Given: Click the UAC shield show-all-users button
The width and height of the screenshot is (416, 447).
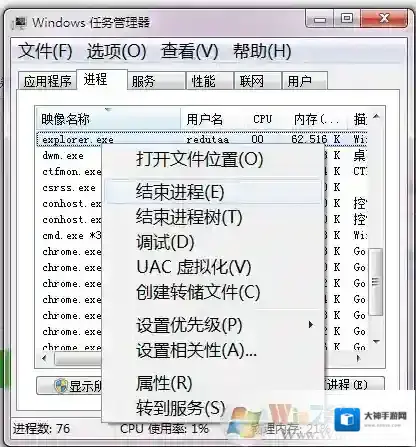Looking at the screenshot, I should [69, 386].
